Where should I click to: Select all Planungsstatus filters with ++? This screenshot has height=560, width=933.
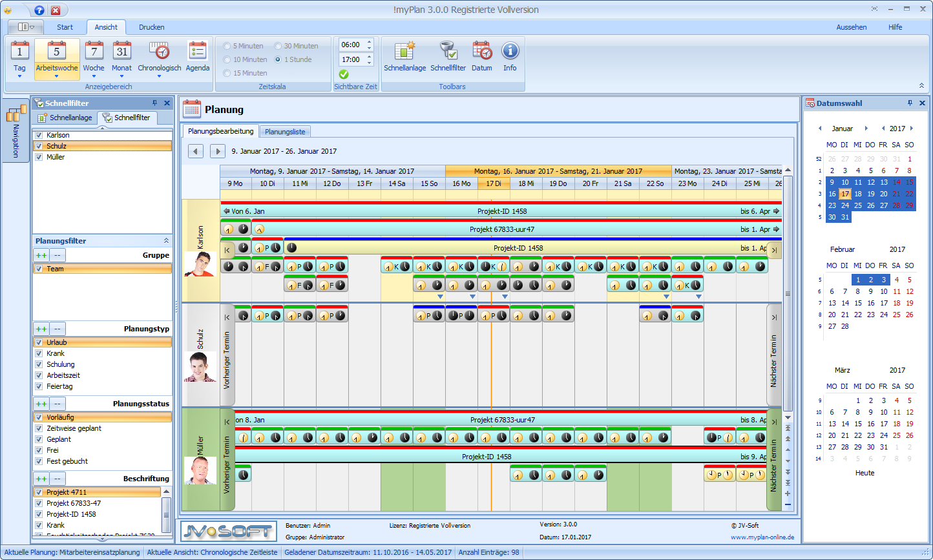(x=41, y=404)
